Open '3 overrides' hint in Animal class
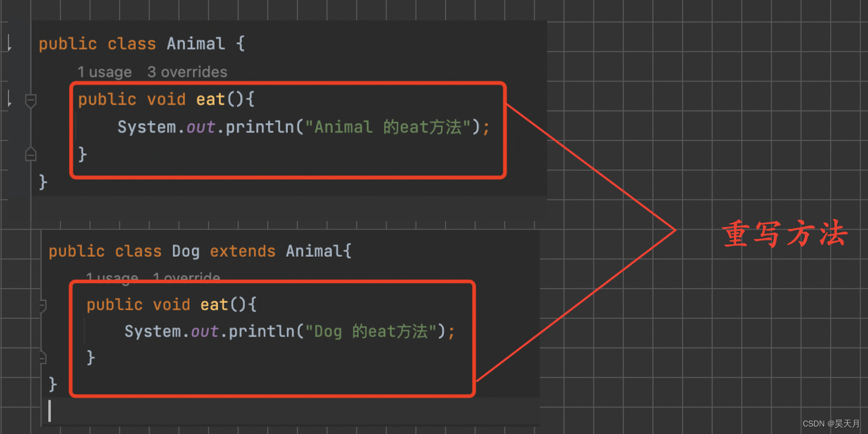This screenshot has width=868, height=434. point(187,72)
